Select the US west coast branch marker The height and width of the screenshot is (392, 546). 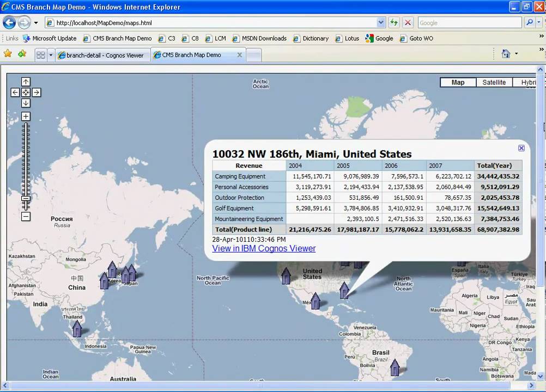tap(286, 276)
